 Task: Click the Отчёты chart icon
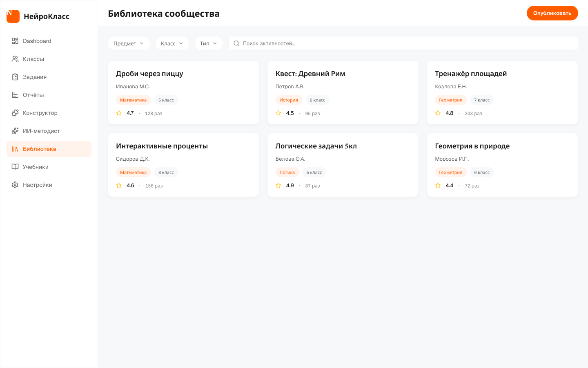coord(15,95)
